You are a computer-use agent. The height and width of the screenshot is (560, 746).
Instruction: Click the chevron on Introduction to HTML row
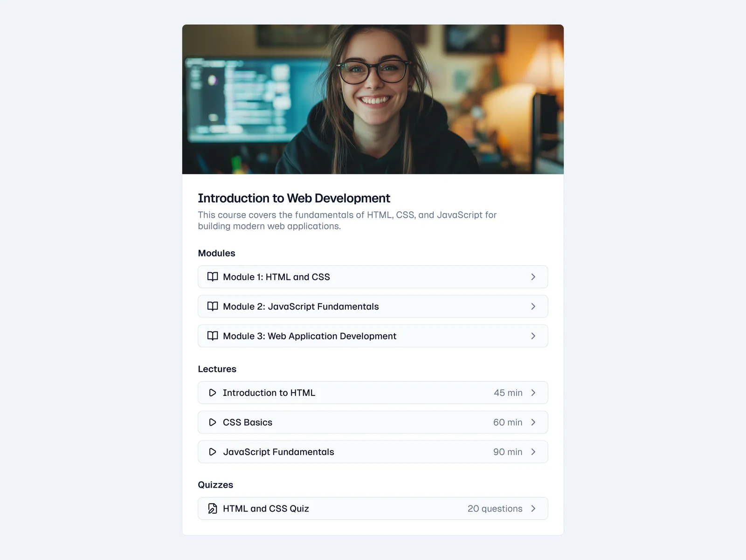click(533, 393)
